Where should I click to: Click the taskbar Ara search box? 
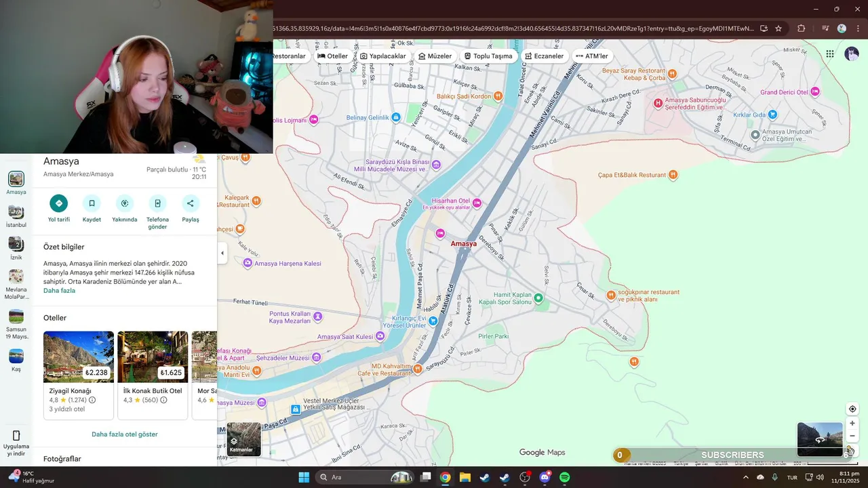coord(366,477)
